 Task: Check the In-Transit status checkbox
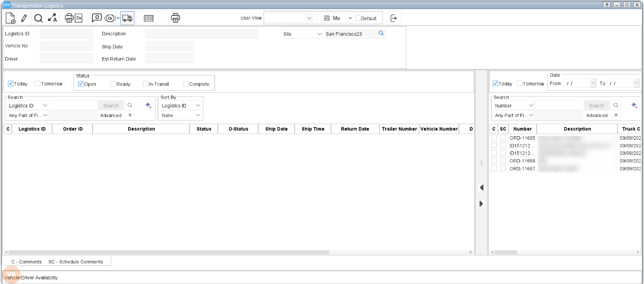coord(146,84)
